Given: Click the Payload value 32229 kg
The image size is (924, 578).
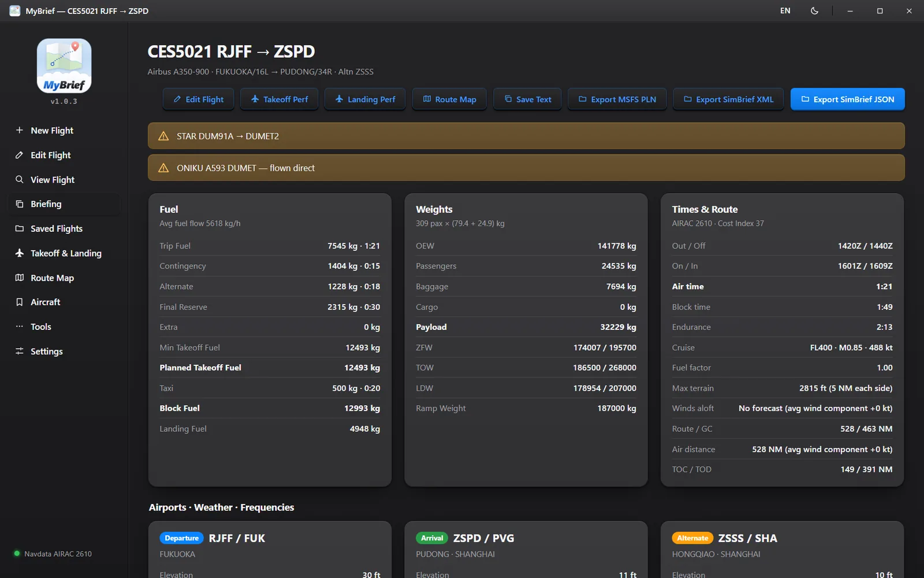Looking at the screenshot, I should (x=618, y=327).
